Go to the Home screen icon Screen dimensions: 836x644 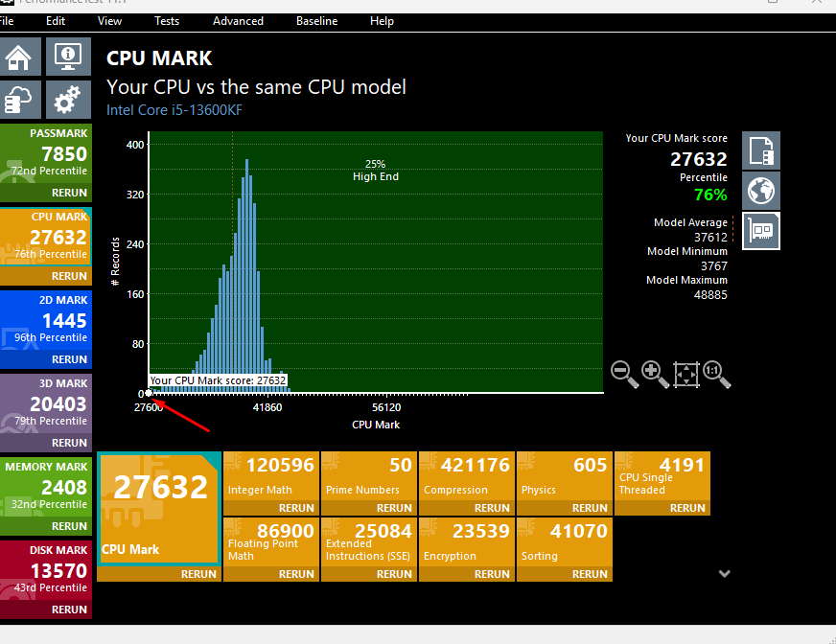pos(20,57)
